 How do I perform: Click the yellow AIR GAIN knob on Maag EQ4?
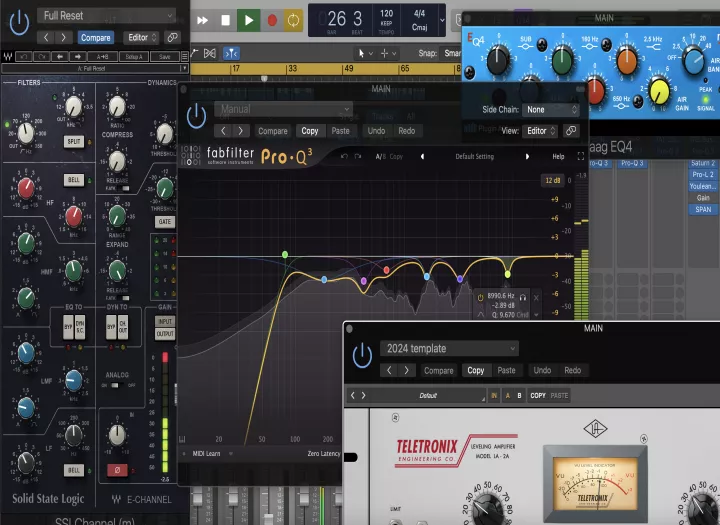[x=659, y=91]
